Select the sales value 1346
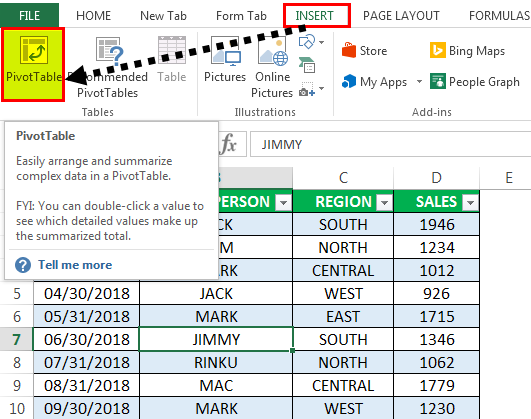531x419 pixels. coord(437,339)
